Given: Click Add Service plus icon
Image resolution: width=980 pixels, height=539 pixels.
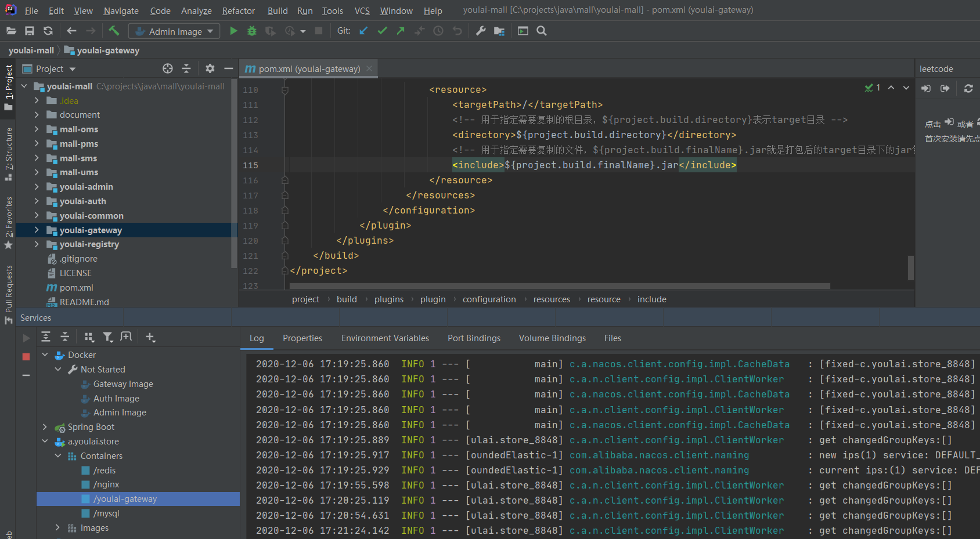Looking at the screenshot, I should tap(150, 337).
